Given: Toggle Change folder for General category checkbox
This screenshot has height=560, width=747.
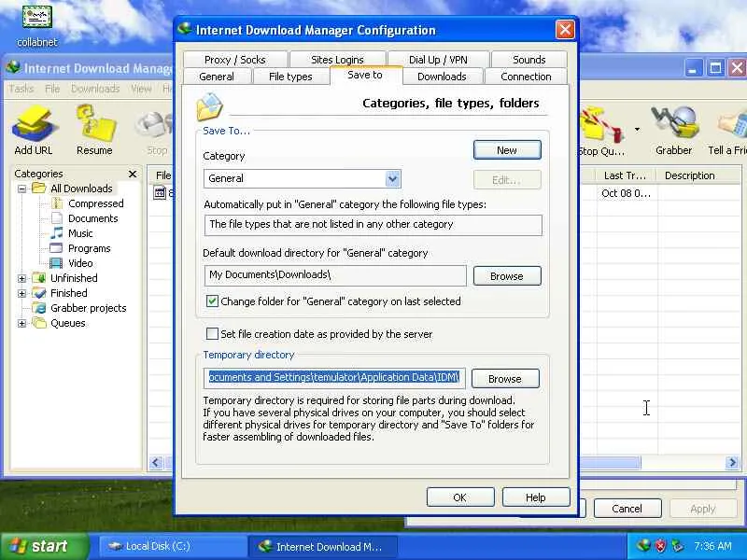Looking at the screenshot, I should click(x=213, y=301).
